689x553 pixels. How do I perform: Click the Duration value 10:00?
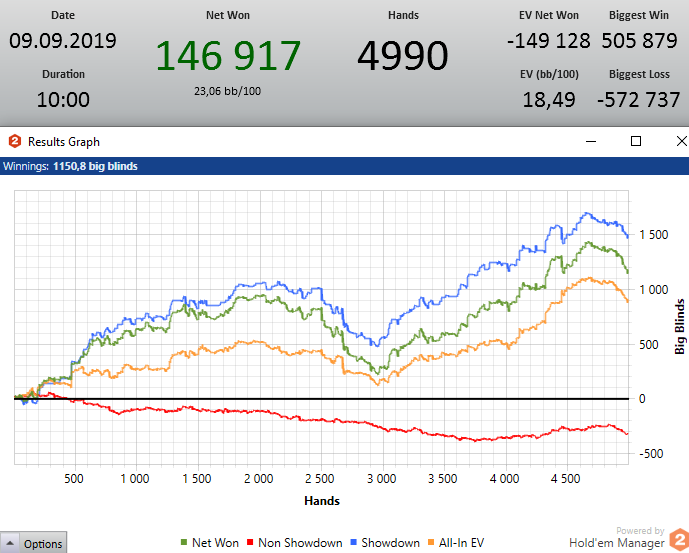[63, 99]
